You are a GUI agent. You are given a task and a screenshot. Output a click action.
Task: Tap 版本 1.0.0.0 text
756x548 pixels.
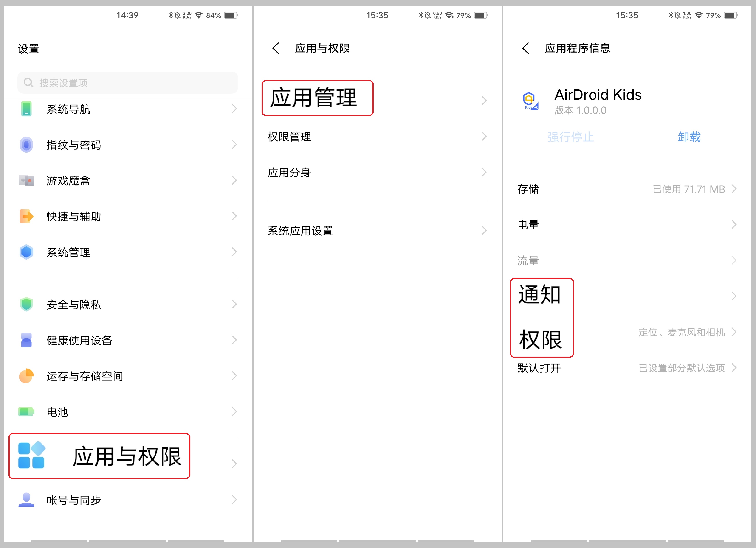580,110
